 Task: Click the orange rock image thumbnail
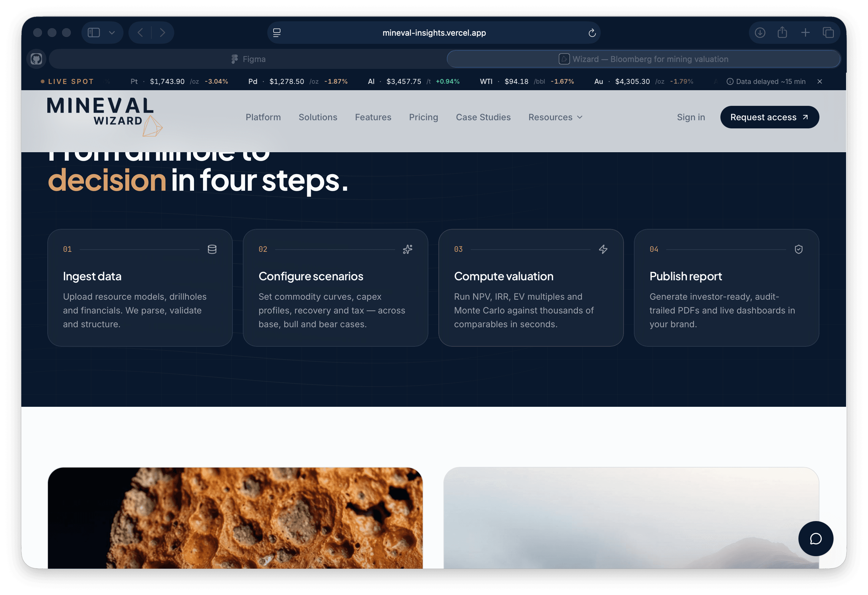coord(235,518)
